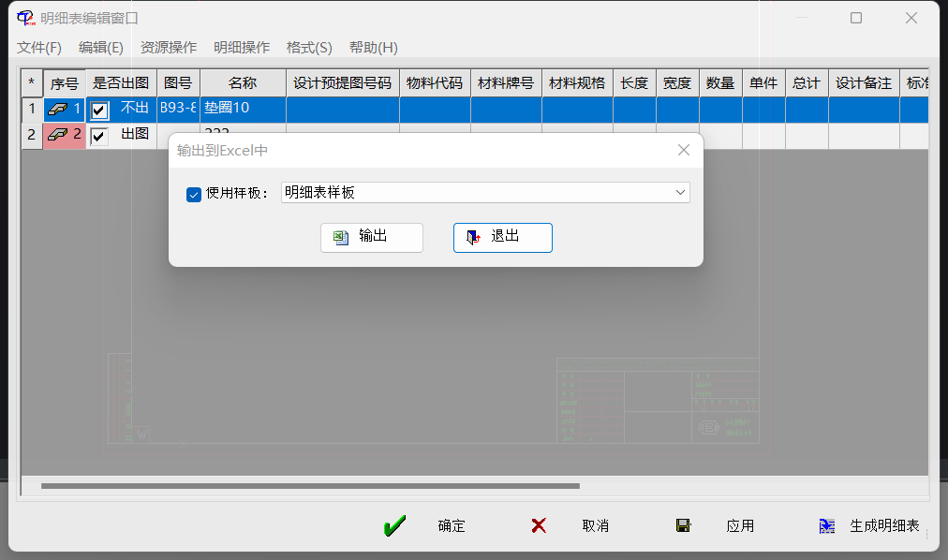The width and height of the screenshot is (948, 560).
Task: Expand the 明细表样板 template dropdown
Action: 680,193
